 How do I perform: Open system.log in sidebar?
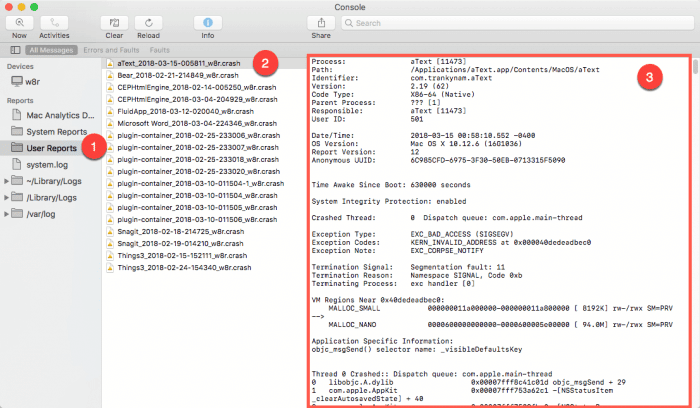[x=47, y=165]
